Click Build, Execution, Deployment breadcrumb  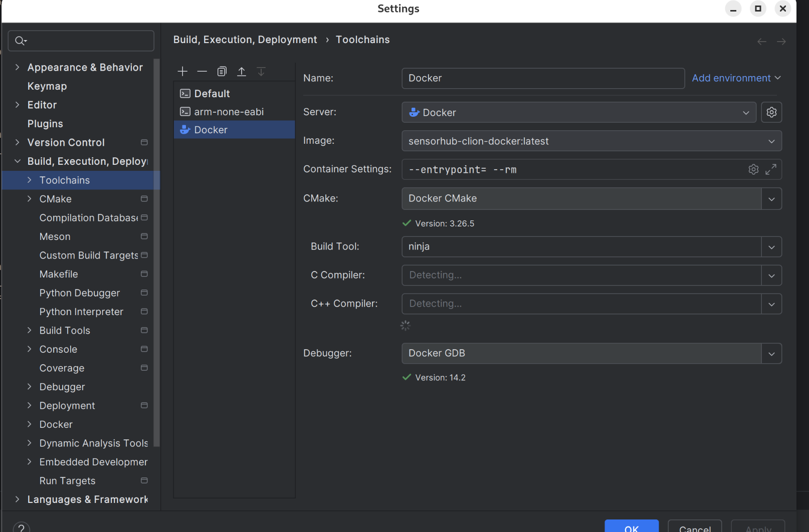click(x=245, y=40)
